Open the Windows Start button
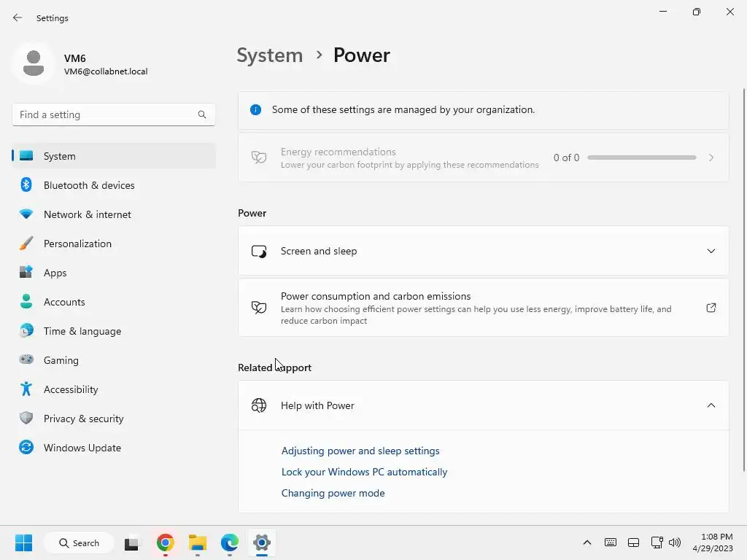The image size is (747, 560). click(x=23, y=542)
